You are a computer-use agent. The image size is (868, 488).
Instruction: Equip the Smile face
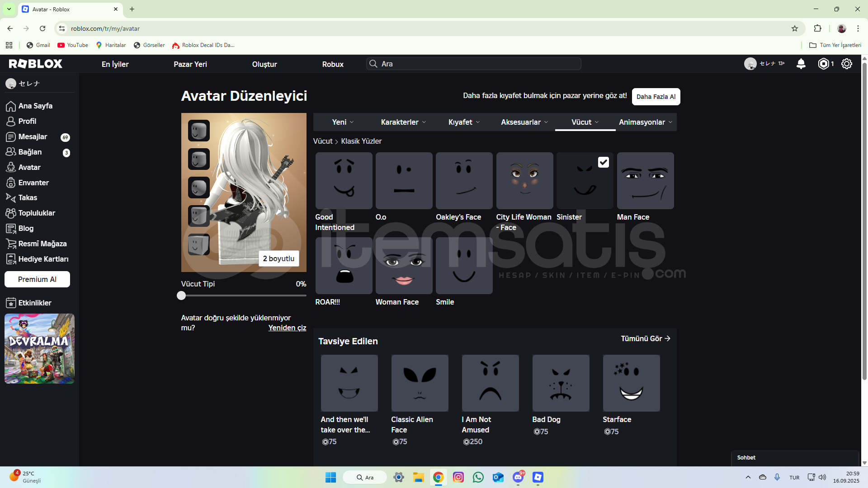click(464, 266)
